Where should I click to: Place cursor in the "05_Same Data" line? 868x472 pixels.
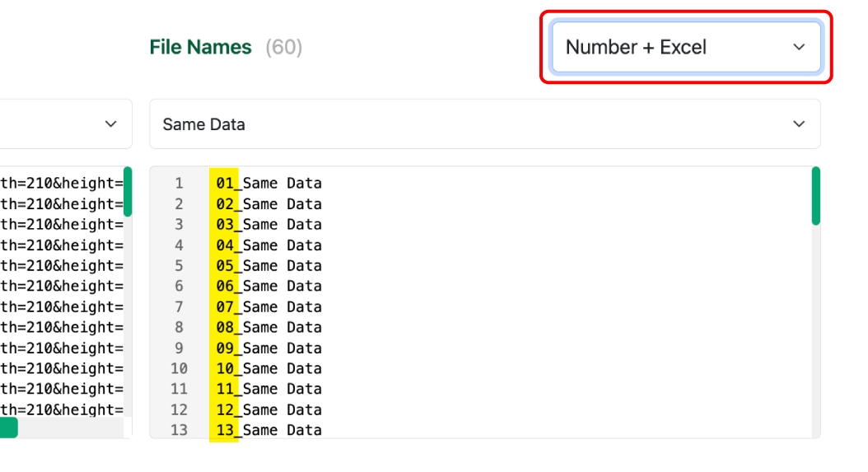268,265
